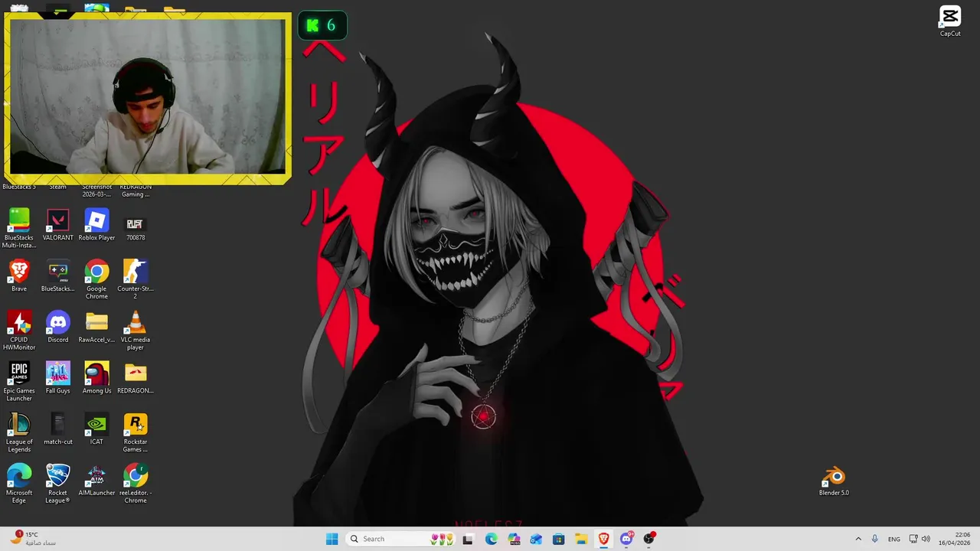This screenshot has height=551, width=980.
Task: Select the RawAccel folder icon
Action: pyautogui.click(x=96, y=327)
